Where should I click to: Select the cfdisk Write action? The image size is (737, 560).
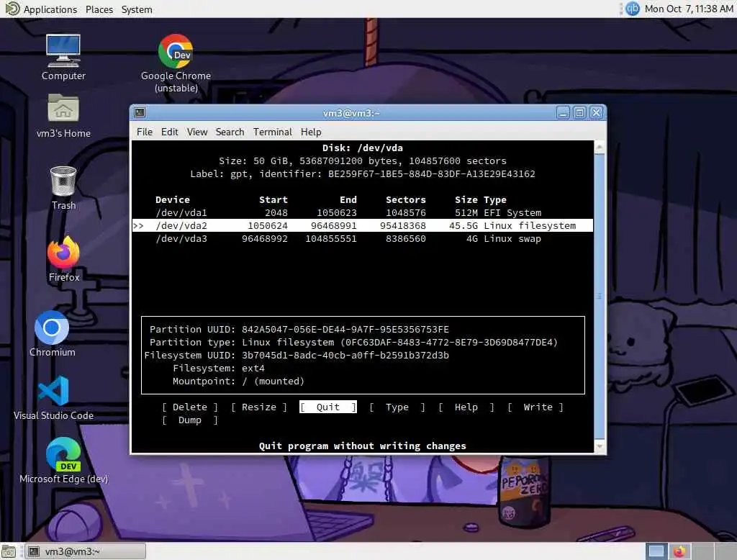click(x=535, y=407)
